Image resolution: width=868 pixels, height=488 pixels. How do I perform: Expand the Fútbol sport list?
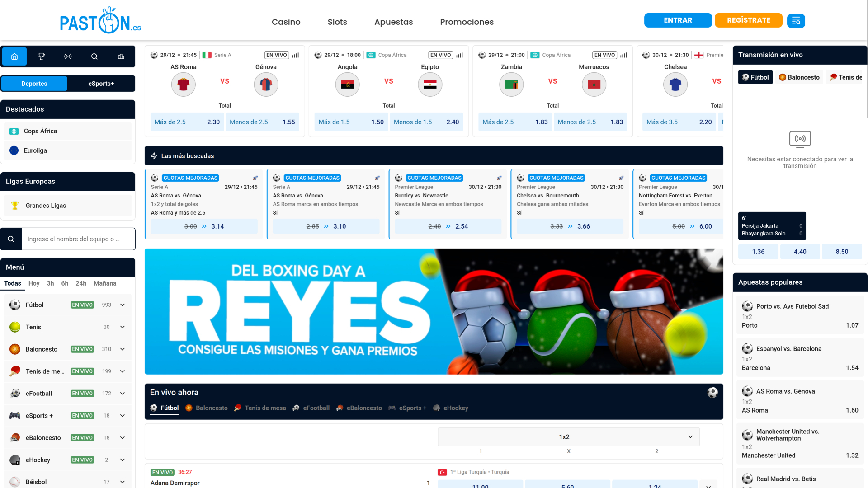click(123, 305)
